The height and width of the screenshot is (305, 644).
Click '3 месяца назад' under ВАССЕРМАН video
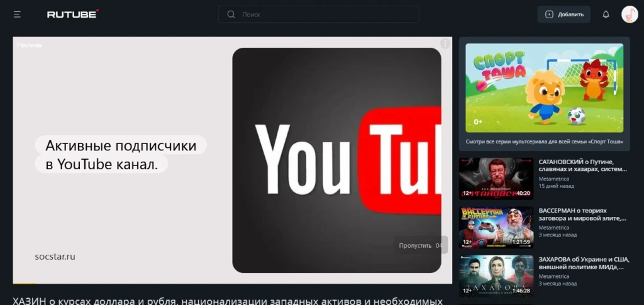pyautogui.click(x=558, y=235)
